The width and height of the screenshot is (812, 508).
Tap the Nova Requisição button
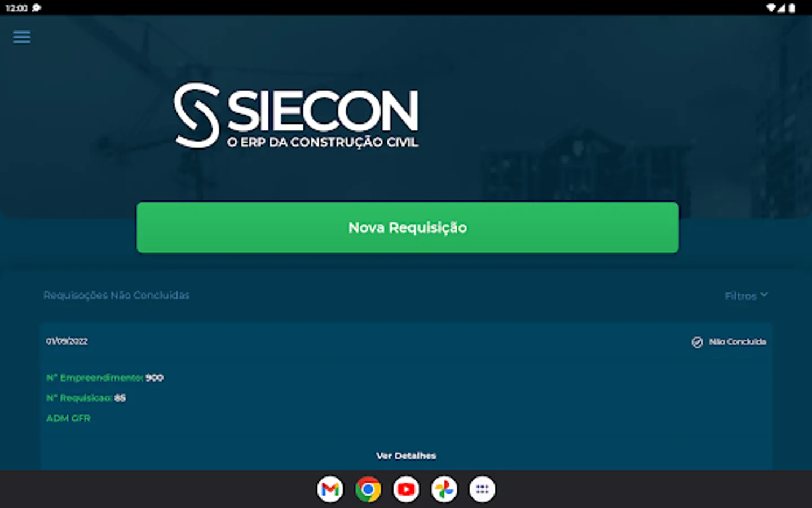(407, 227)
